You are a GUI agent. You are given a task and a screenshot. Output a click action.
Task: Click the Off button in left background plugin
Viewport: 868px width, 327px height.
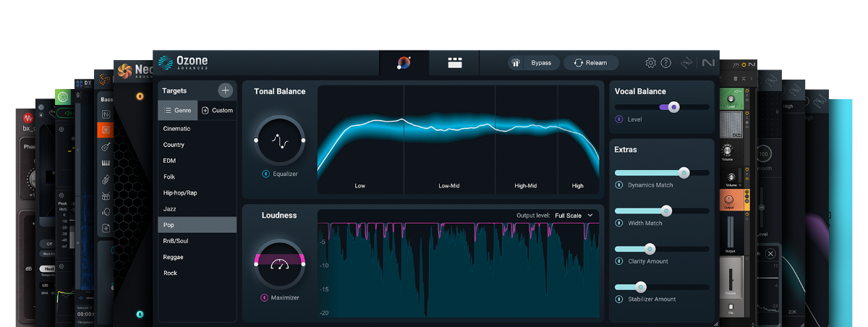click(x=49, y=244)
